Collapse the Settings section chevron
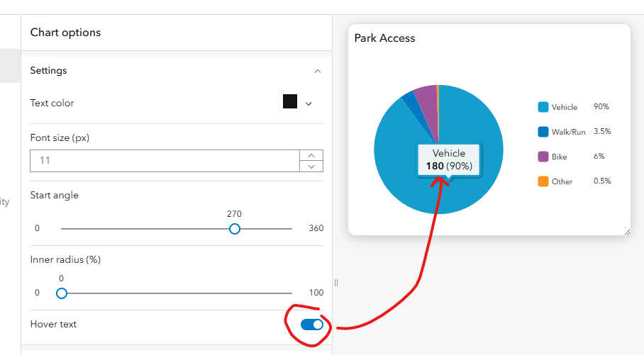 [x=318, y=71]
